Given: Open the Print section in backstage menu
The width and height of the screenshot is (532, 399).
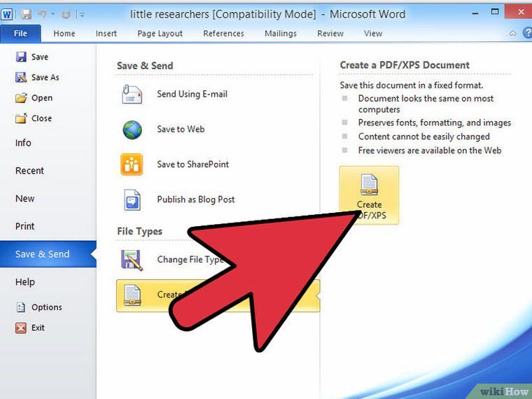Looking at the screenshot, I should click(x=25, y=226).
